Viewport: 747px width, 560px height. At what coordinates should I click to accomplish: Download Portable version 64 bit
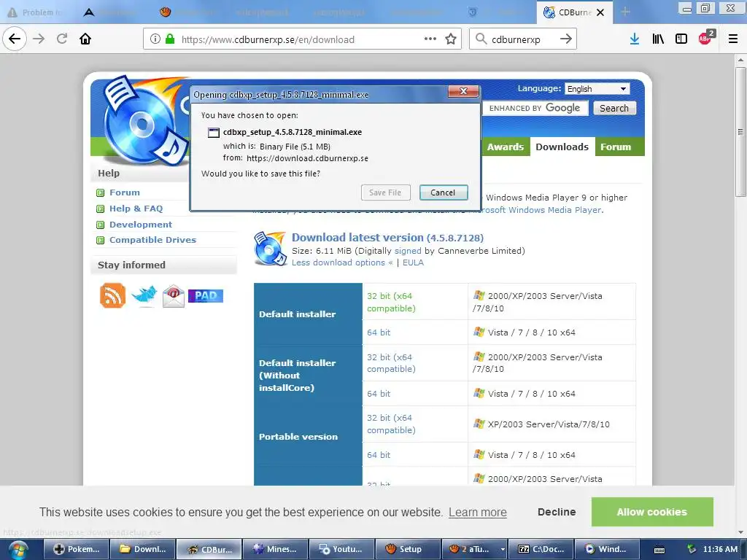click(x=379, y=455)
